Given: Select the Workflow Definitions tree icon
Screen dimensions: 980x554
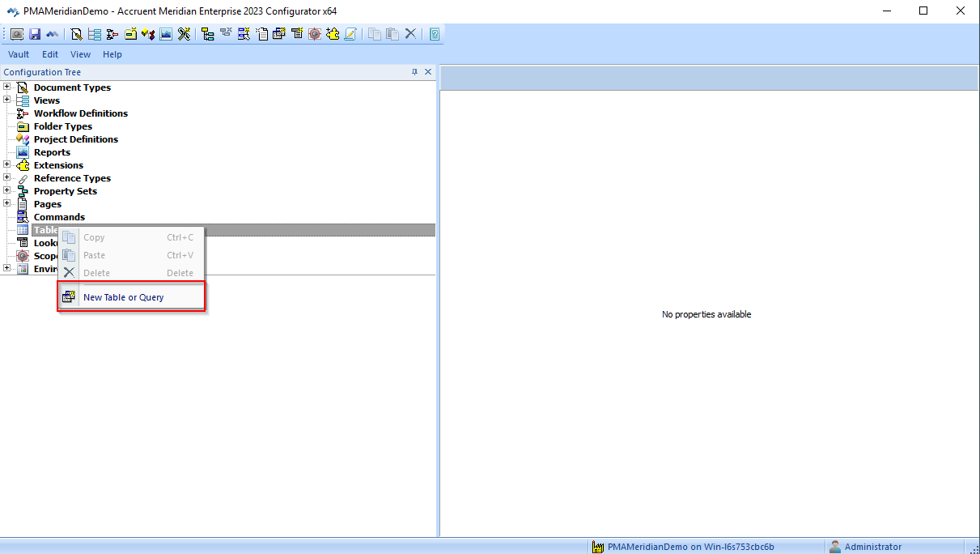Looking at the screenshot, I should coord(23,113).
